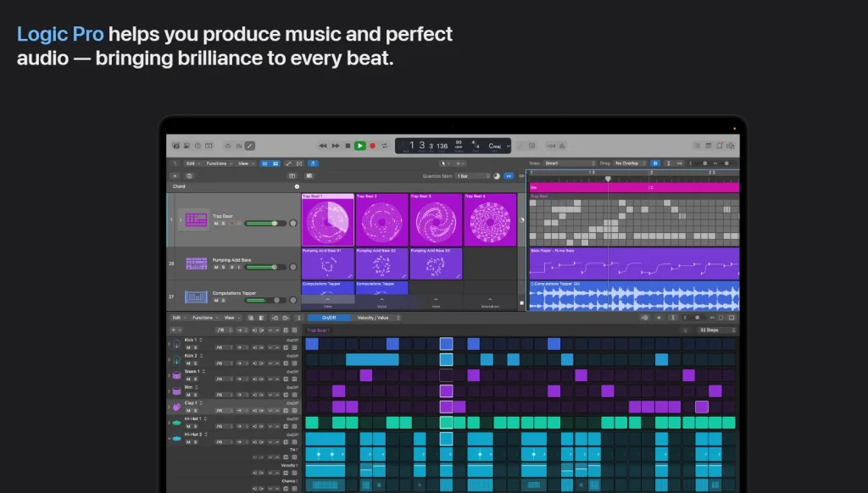Click the plus button on the Chord track
Screen dimensions: 868x493
297,186
